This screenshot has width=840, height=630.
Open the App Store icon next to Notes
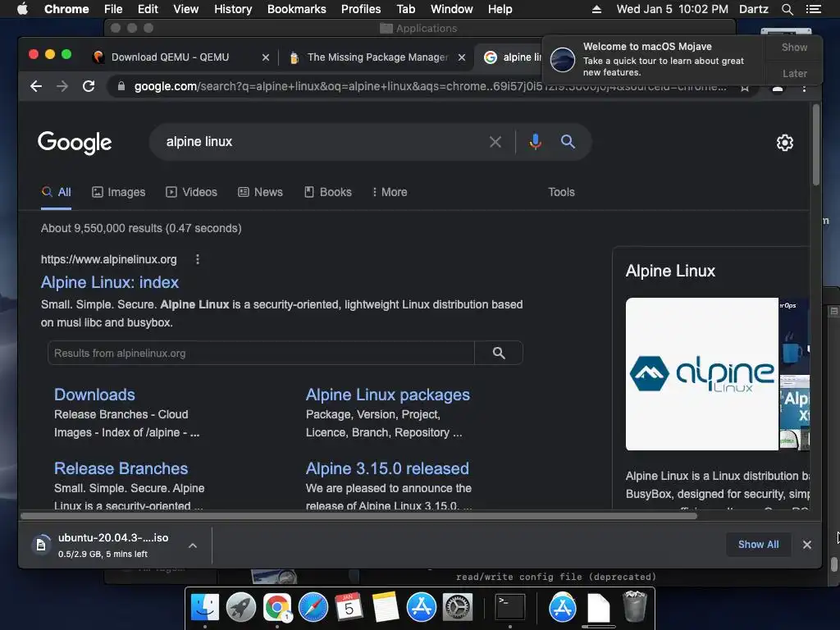point(421,607)
